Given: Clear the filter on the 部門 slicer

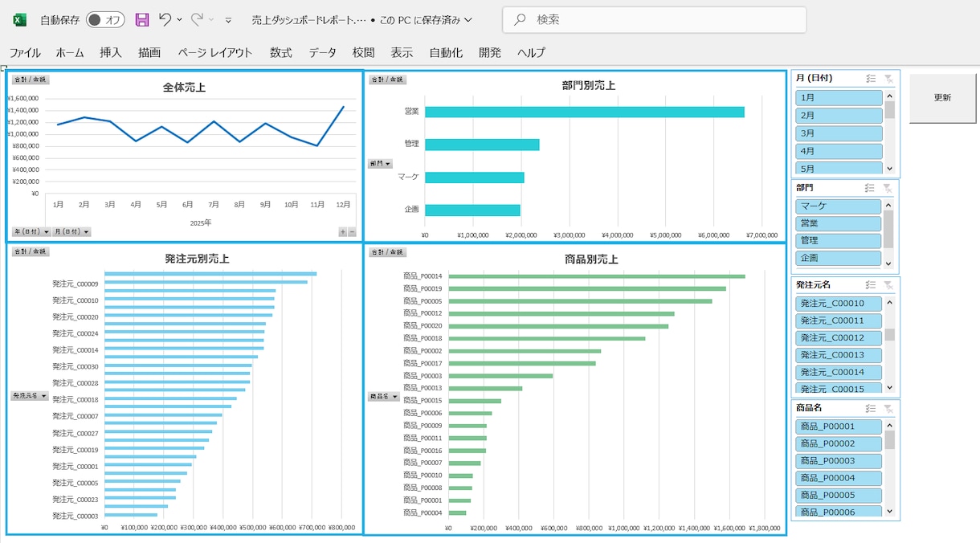Looking at the screenshot, I should point(887,188).
